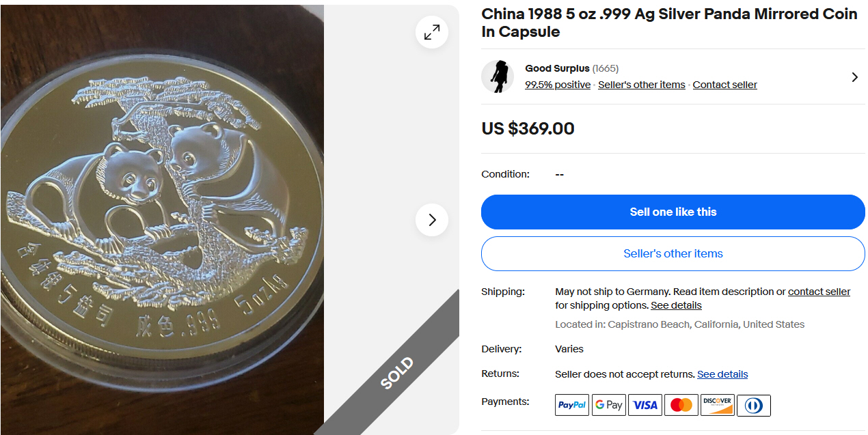Screen dimensions: 868x435
Task: Open "See details" for returns policy
Action: pyautogui.click(x=722, y=374)
